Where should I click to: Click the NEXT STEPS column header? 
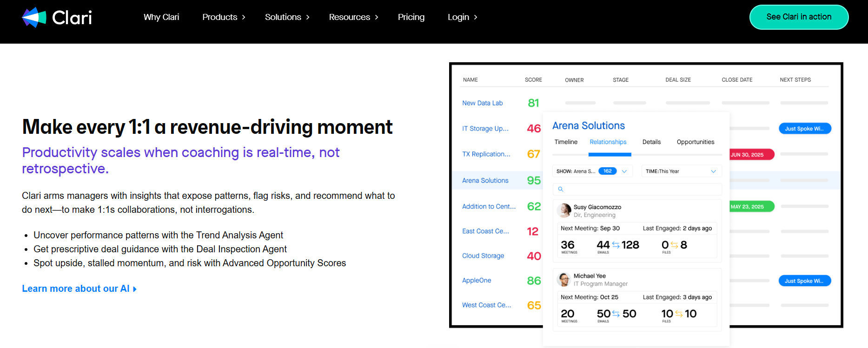coord(795,80)
